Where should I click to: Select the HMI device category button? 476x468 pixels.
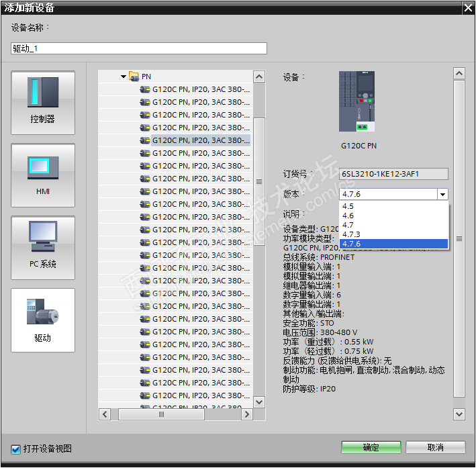tap(43, 175)
